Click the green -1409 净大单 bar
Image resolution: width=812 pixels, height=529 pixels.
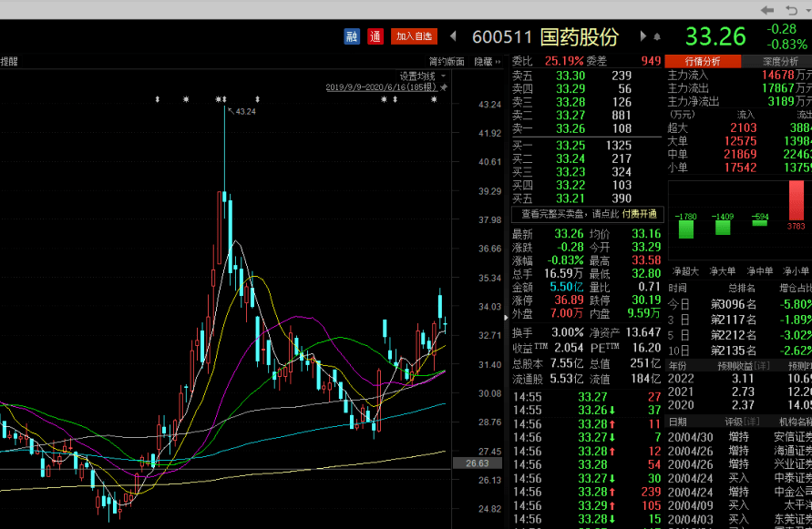click(x=723, y=228)
